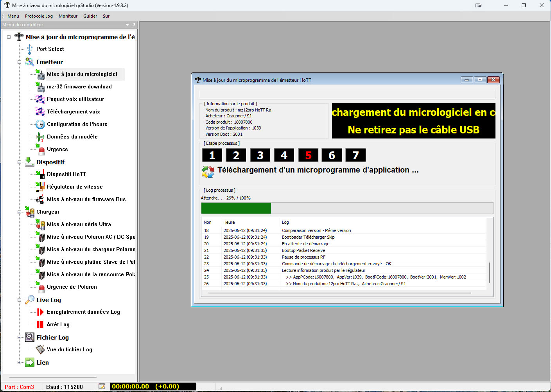Click the Enregistrement données Log record icon
This screenshot has height=392, width=551.
pos(40,312)
